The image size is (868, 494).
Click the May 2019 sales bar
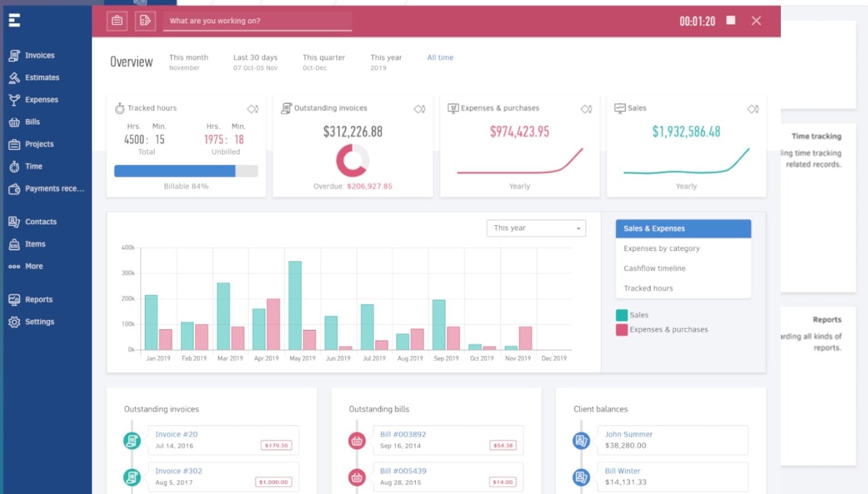pyautogui.click(x=295, y=306)
